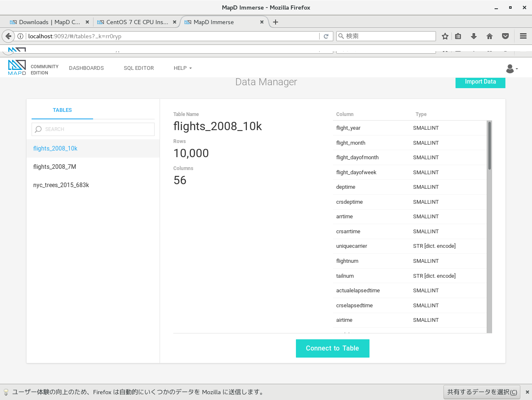This screenshot has height=400, width=532.
Task: Choose data to share button in notification
Action: click(482, 392)
